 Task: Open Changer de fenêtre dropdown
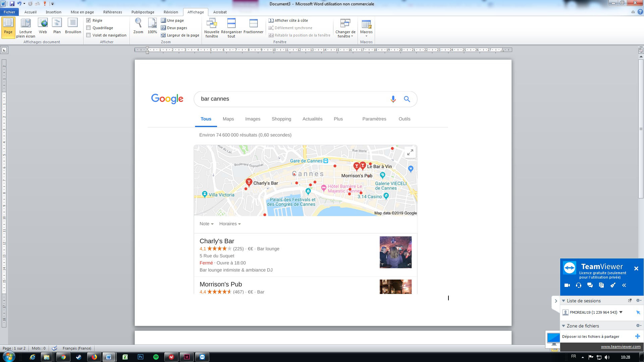tap(345, 28)
